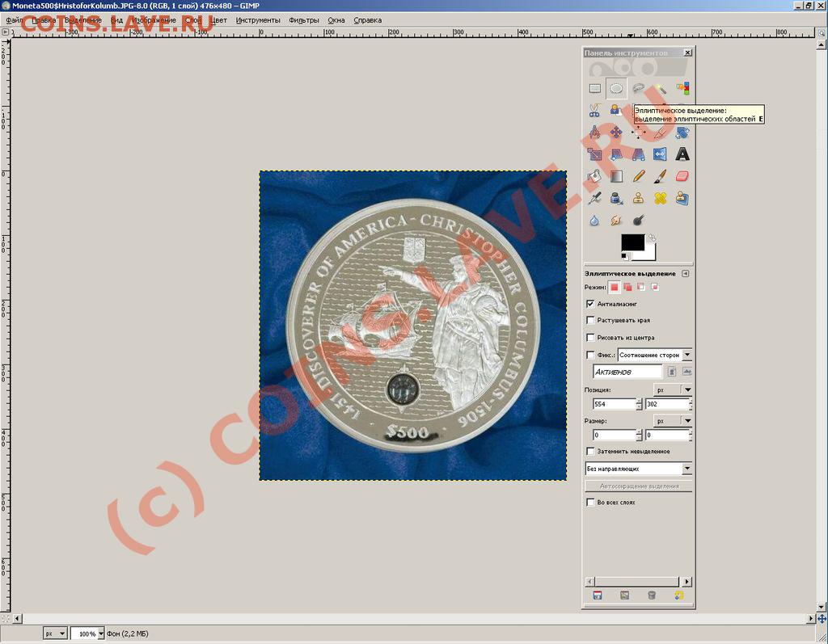Viewport: 828px width, 644px height.
Task: Select the Blur/Sharpen droplet tool
Action: (594, 220)
